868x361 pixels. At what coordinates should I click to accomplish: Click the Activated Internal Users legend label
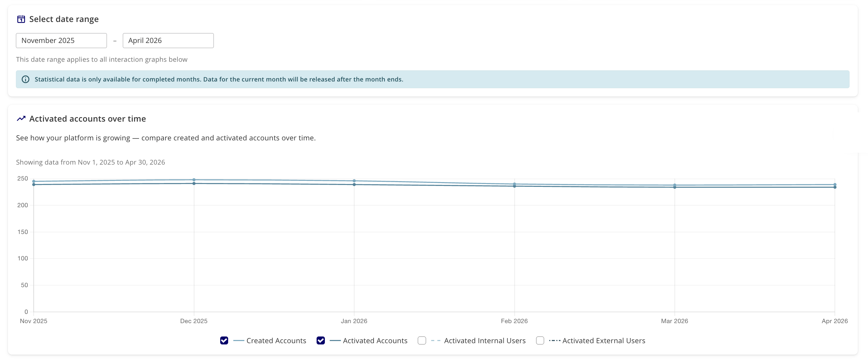click(x=485, y=341)
